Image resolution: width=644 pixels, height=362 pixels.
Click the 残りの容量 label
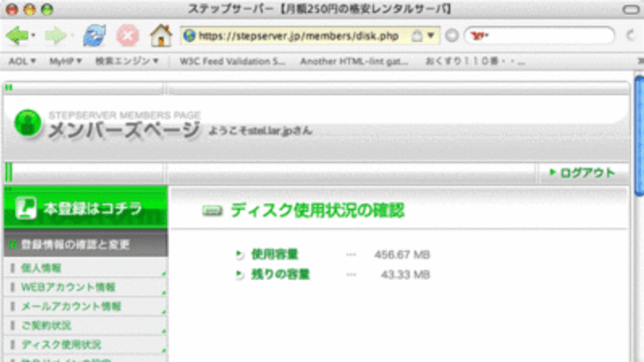click(280, 274)
